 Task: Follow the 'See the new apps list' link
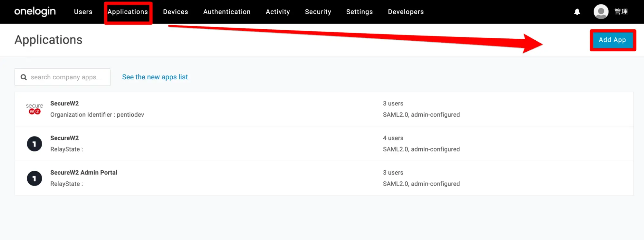pos(155,77)
